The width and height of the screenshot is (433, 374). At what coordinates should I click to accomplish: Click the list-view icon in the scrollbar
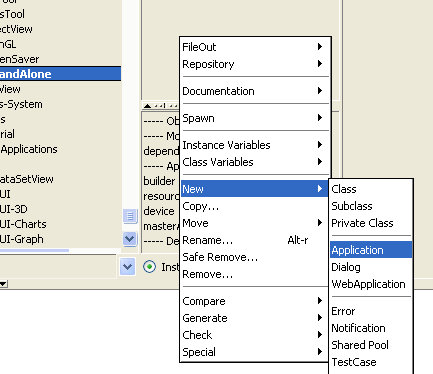tap(130, 216)
